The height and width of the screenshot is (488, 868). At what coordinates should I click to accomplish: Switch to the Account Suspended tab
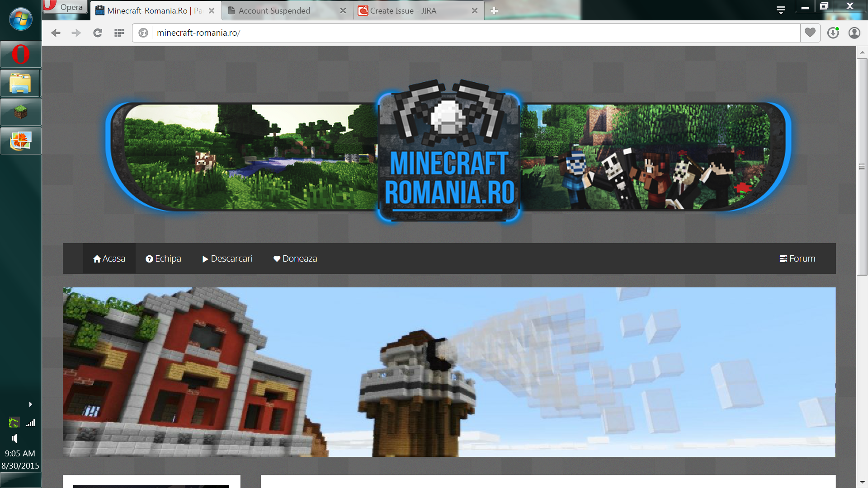click(274, 11)
